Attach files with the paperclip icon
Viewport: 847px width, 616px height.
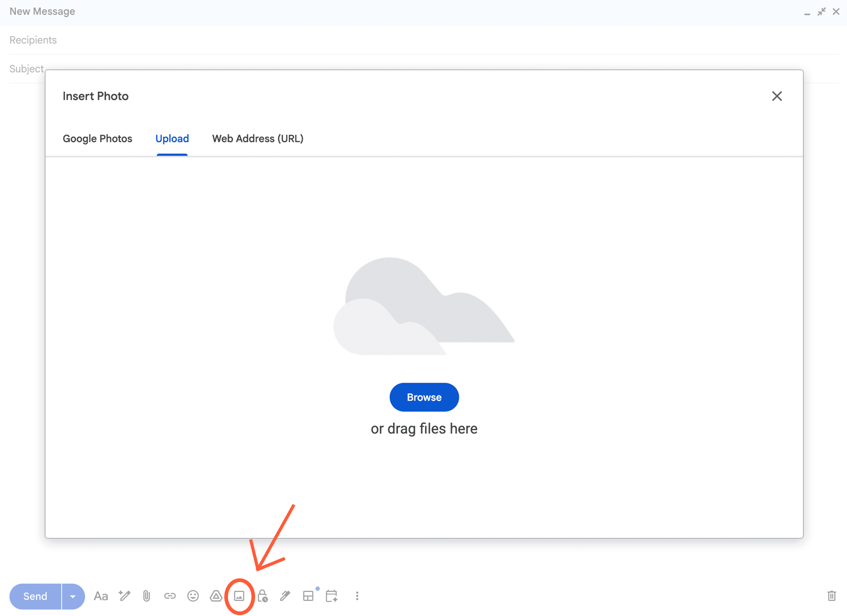point(146,596)
